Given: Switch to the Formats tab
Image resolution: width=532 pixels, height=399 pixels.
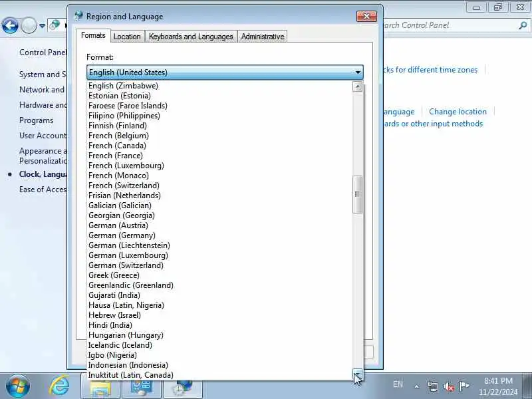Looking at the screenshot, I should click(93, 36).
